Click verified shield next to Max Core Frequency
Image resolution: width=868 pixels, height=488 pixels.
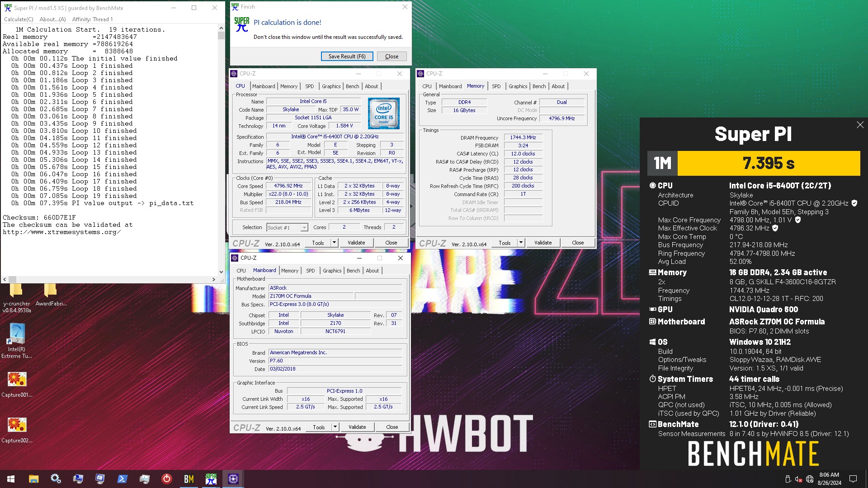(798, 220)
